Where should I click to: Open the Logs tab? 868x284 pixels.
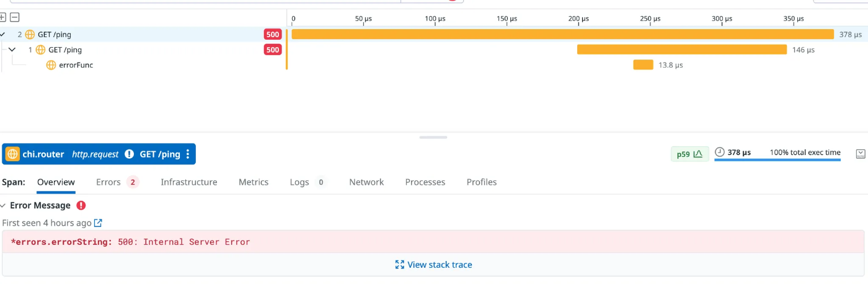308,182
